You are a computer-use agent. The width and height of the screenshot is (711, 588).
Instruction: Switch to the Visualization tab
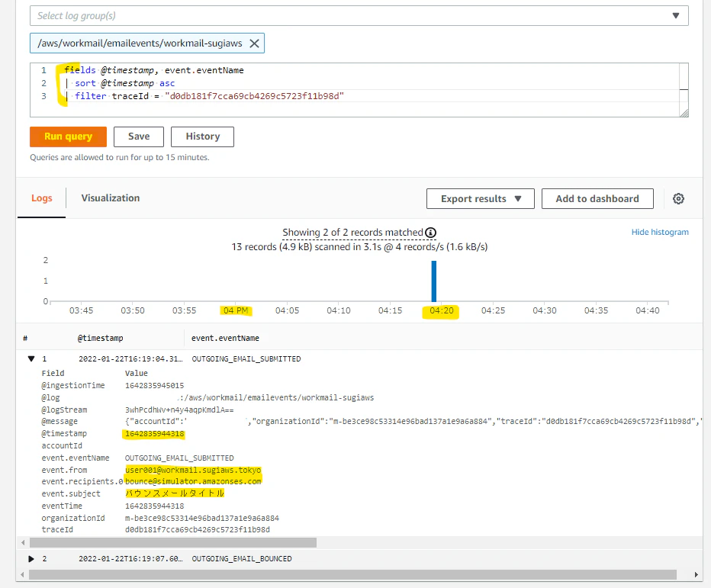tap(110, 198)
